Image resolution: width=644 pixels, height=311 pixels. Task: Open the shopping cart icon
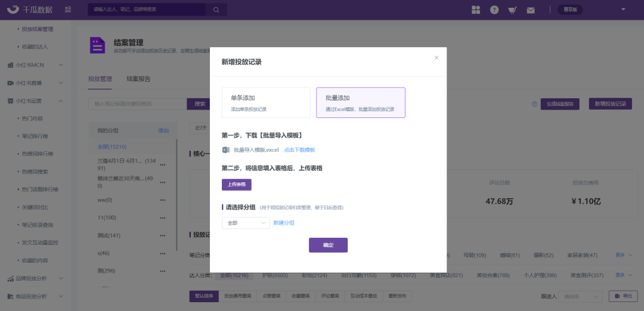pos(512,10)
